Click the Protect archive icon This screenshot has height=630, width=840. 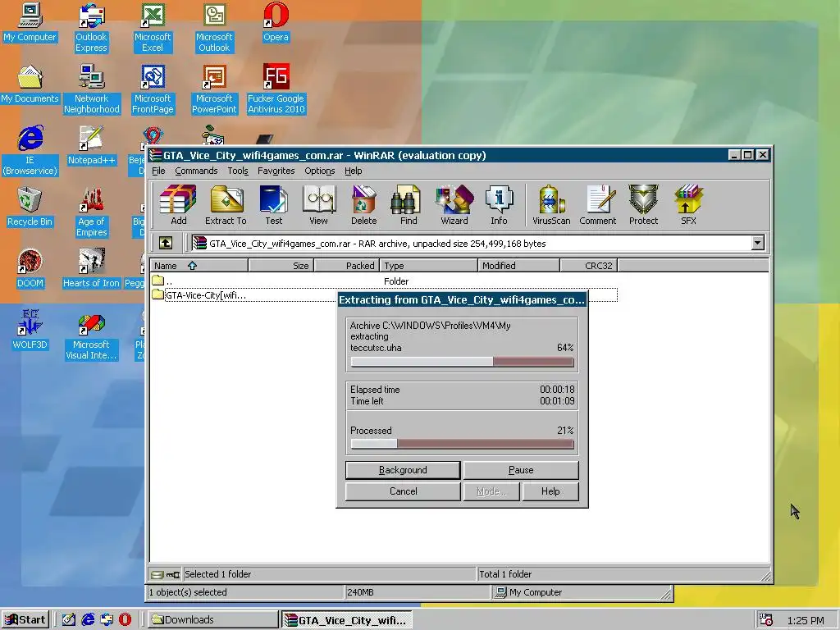643,204
